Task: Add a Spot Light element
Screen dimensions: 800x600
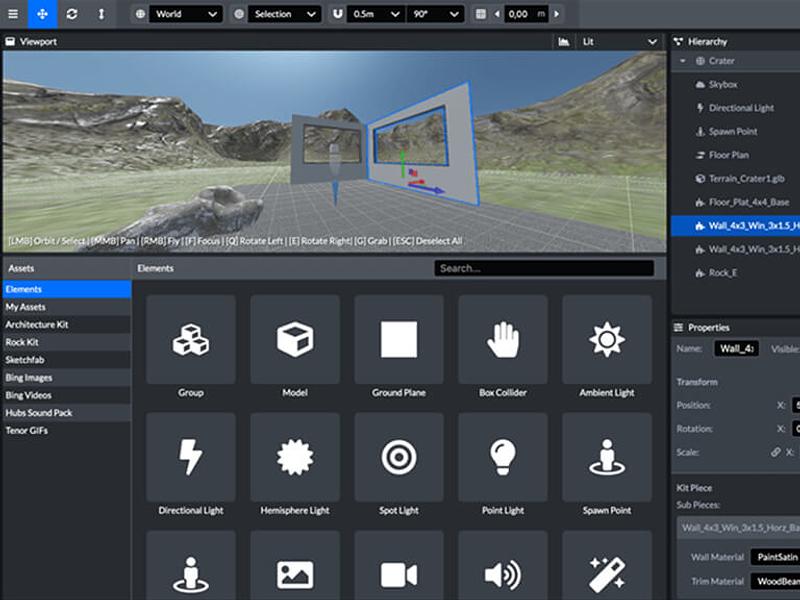Action: click(x=398, y=457)
